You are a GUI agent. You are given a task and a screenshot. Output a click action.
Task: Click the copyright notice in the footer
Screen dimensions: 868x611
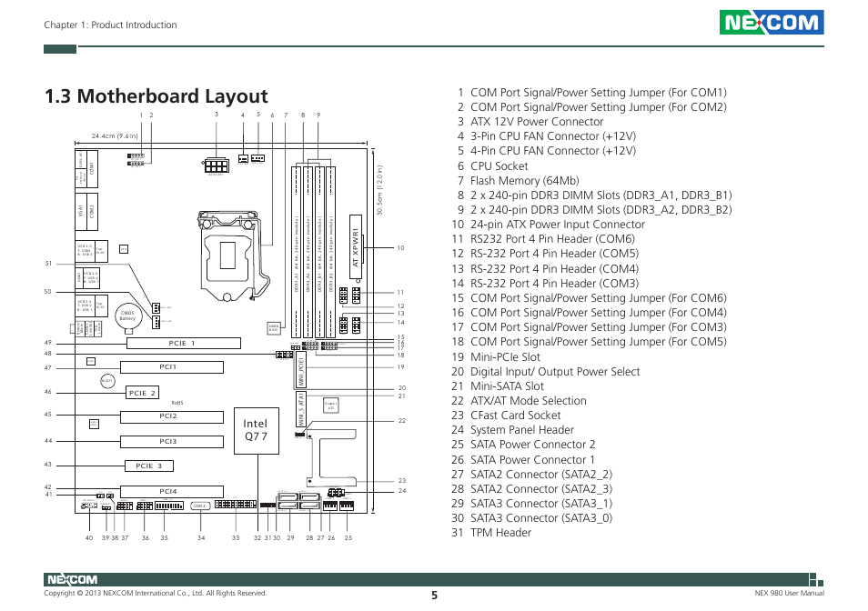(155, 594)
